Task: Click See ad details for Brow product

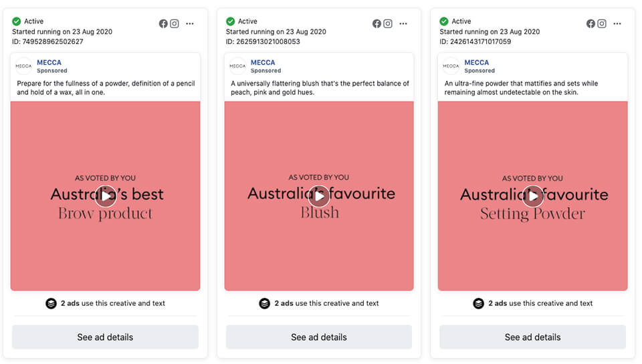Action: pos(105,337)
